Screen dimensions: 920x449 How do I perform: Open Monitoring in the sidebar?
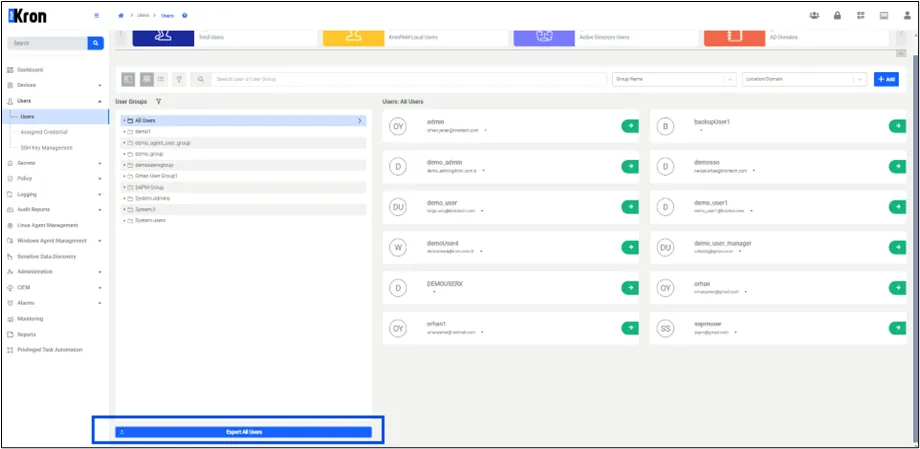[30, 319]
